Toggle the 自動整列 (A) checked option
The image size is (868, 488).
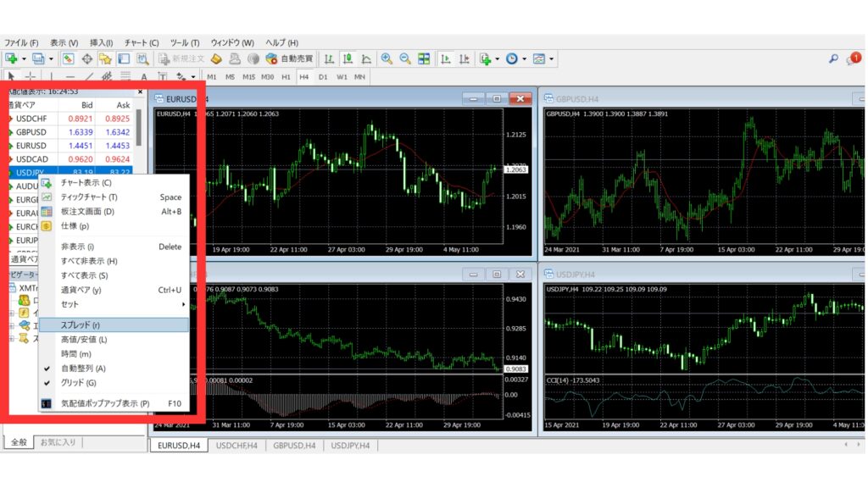(x=83, y=369)
